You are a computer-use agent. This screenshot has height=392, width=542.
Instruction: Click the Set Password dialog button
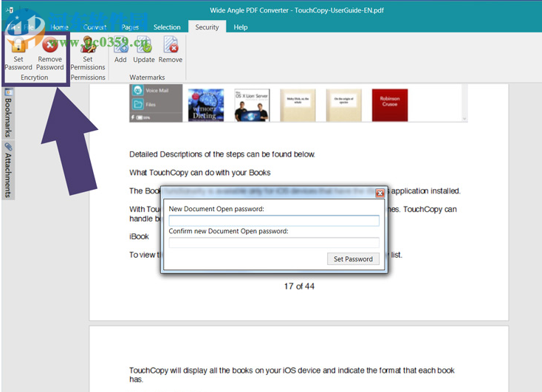[x=353, y=259]
